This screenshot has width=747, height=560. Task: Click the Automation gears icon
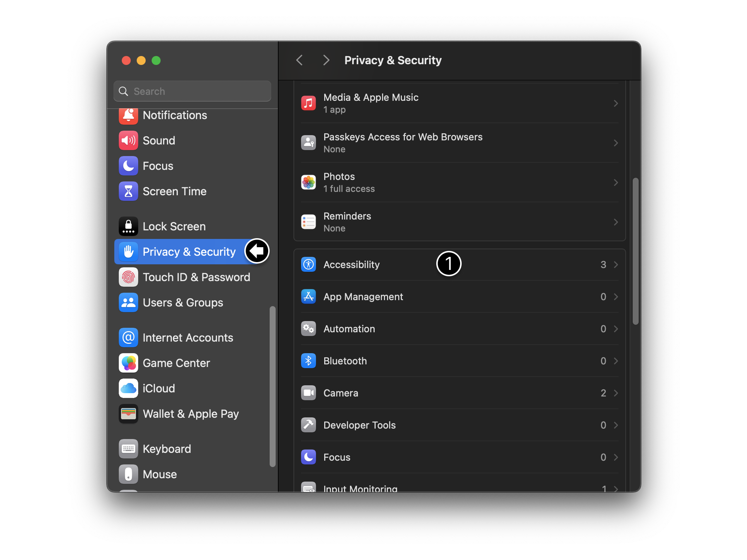(x=309, y=329)
